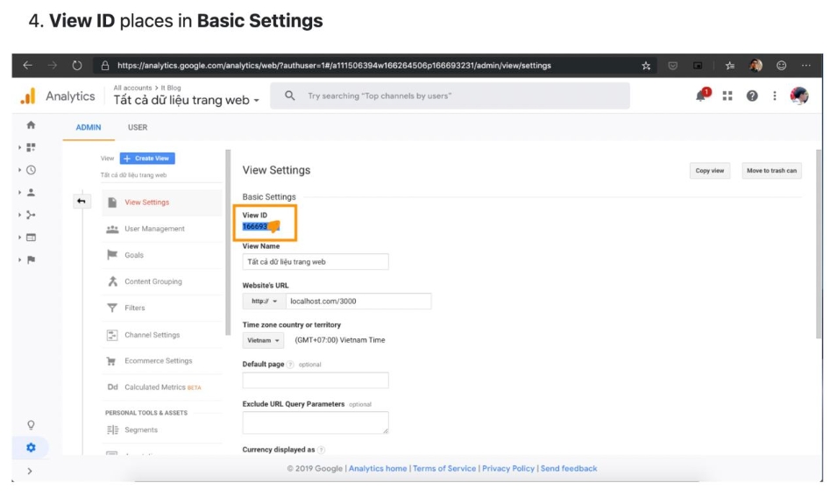Click the help question mark icon

tap(751, 96)
